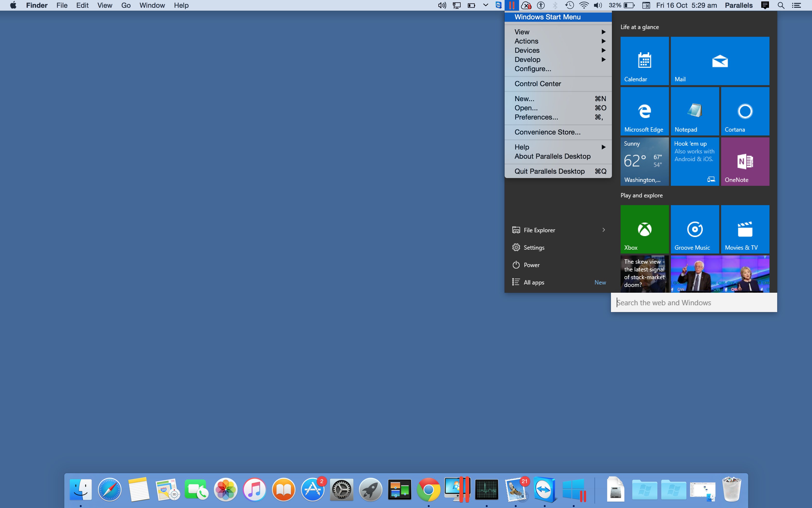Expand the View submenu in Parallels menu
The image size is (812, 508).
[x=558, y=32]
